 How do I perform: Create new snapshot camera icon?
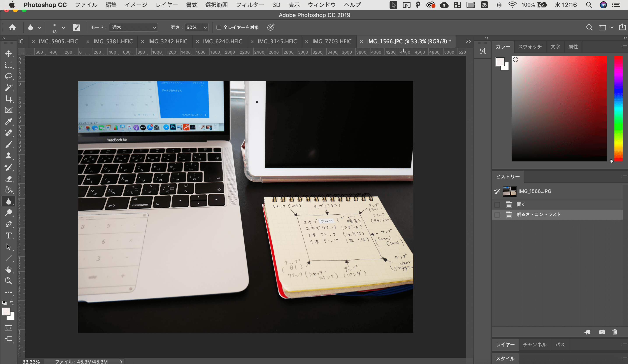coord(602,332)
